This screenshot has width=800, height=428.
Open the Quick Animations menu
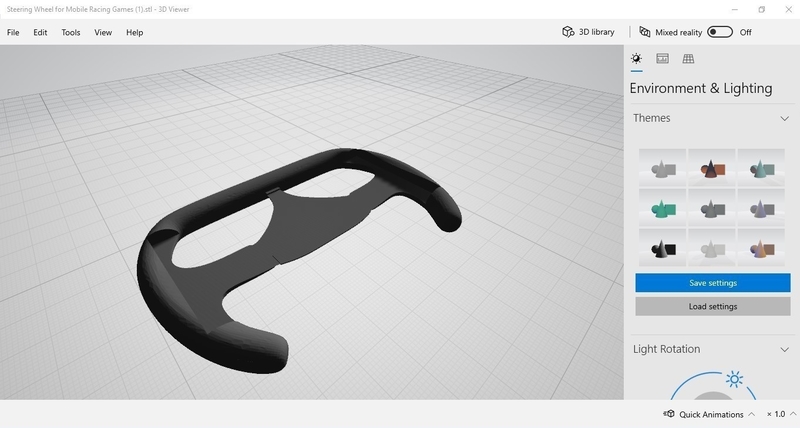click(709, 414)
